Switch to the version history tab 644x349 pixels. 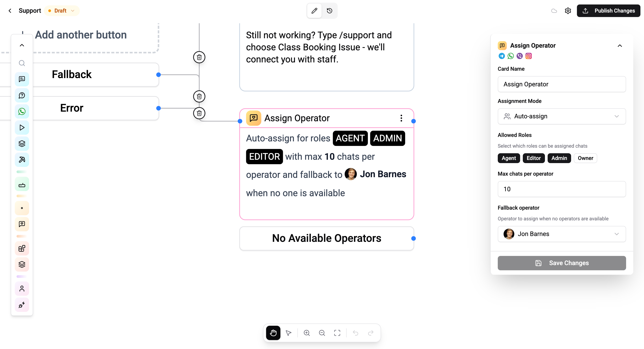[329, 11]
